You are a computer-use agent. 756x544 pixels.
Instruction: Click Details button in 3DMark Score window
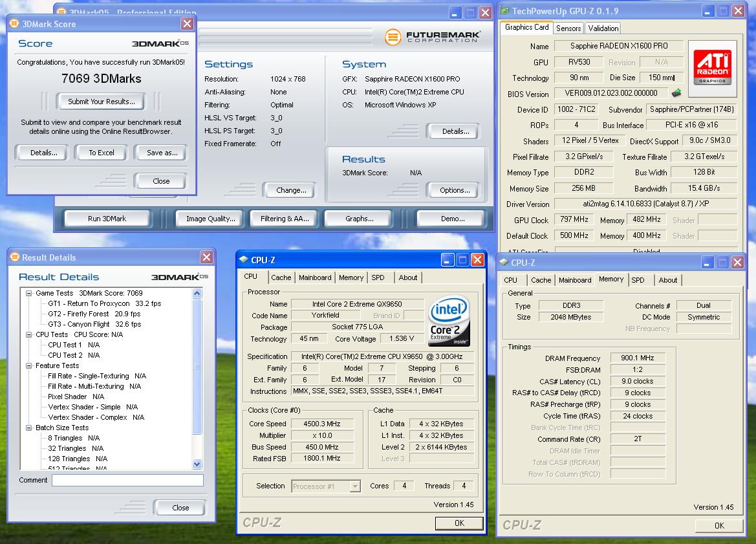pyautogui.click(x=44, y=153)
